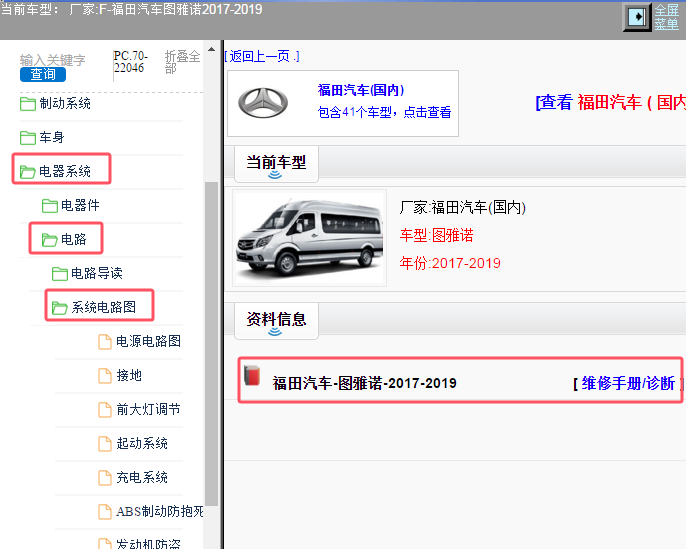Select the 车身 tree label

click(x=52, y=137)
